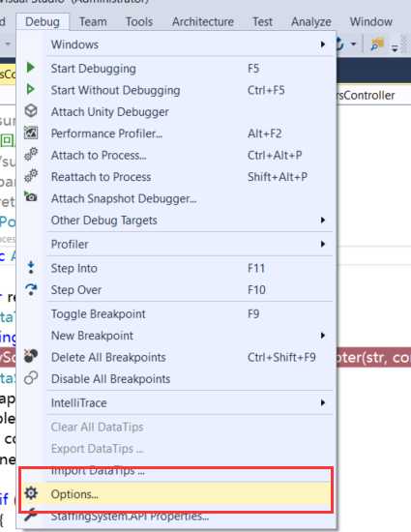Click Import DataTips entry

tap(190, 471)
